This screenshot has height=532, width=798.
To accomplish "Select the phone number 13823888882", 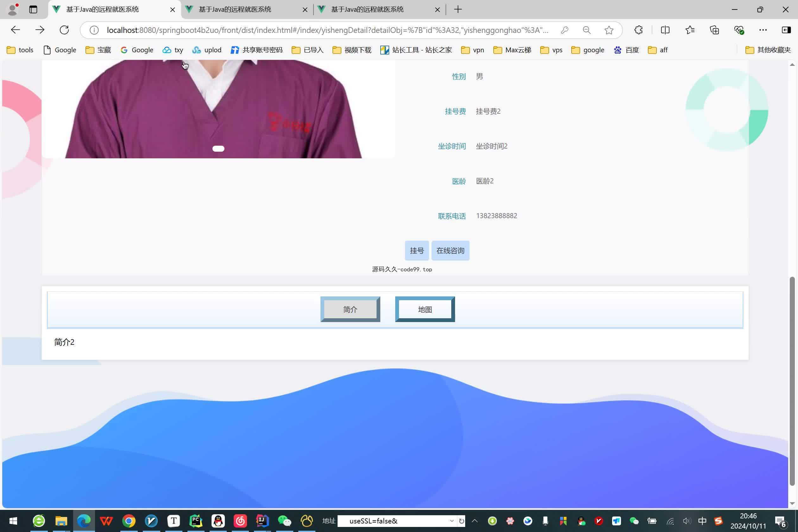I will click(497, 216).
